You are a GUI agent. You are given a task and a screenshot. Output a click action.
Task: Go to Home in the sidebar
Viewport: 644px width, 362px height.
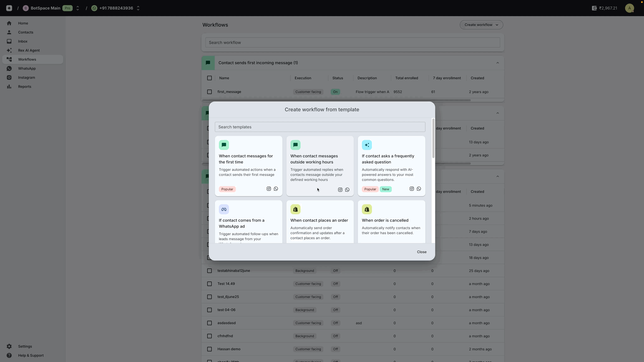click(x=33, y=23)
